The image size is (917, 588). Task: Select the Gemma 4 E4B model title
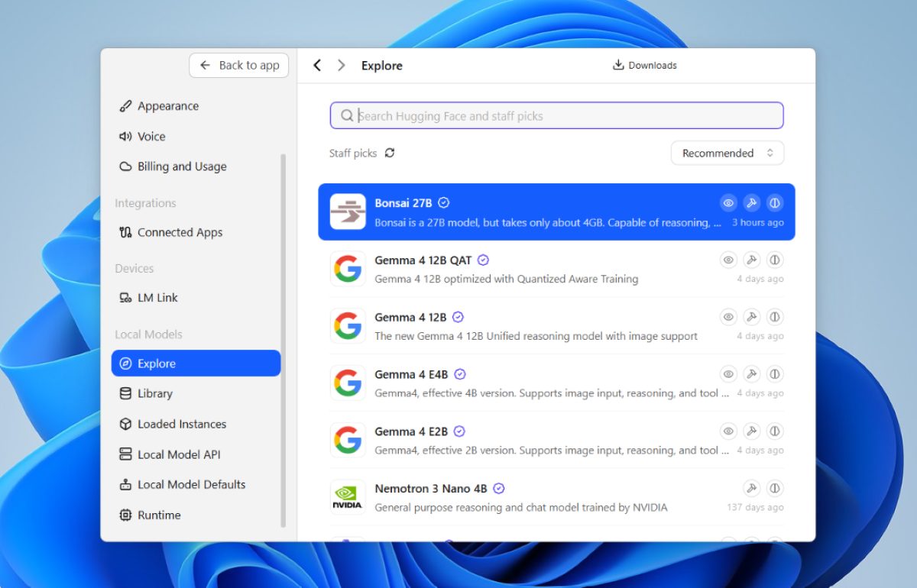pos(411,374)
